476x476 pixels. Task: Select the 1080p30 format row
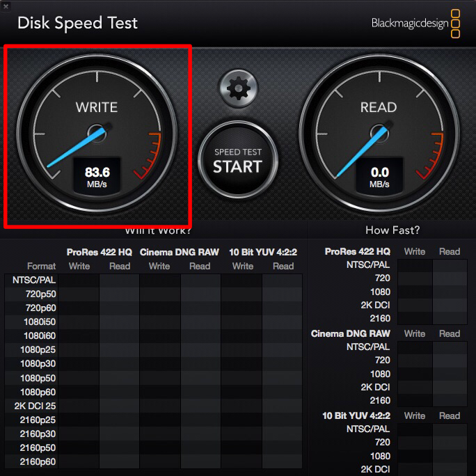(153, 364)
